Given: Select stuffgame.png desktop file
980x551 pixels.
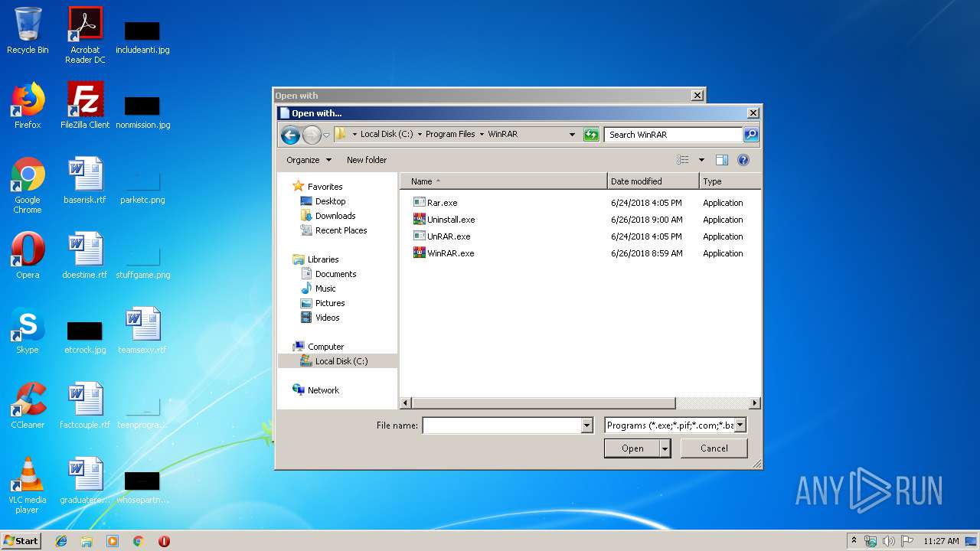Looking at the screenshot, I should point(142,262).
